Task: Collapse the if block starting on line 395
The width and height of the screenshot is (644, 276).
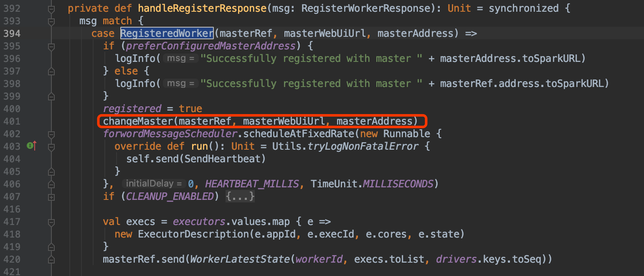Action: 51,46
